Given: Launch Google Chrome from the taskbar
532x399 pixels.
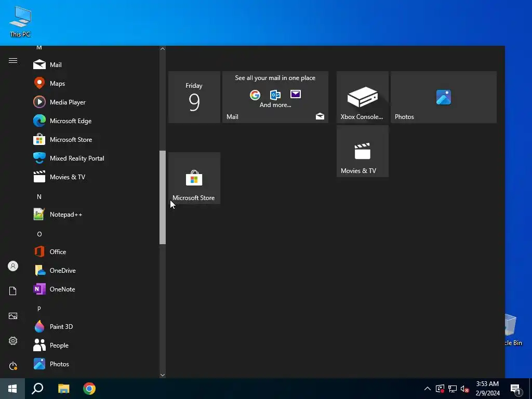Looking at the screenshot, I should [89, 389].
